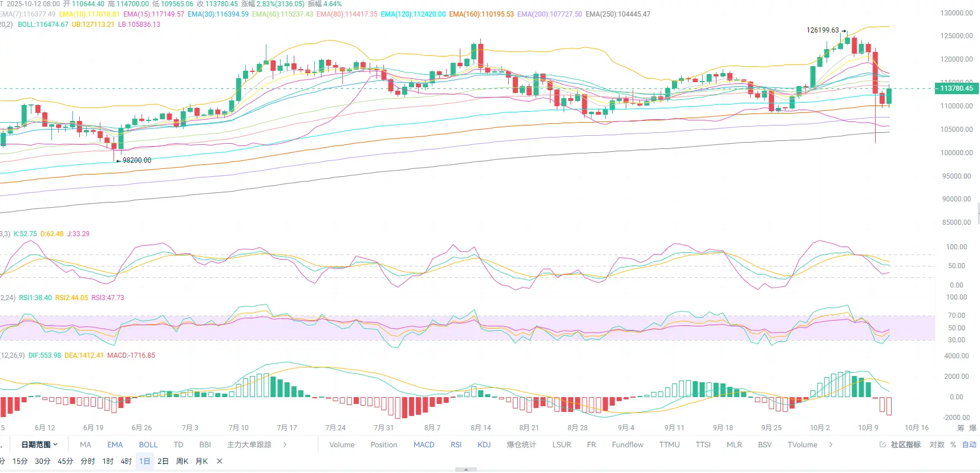Enable the BBI indicator

205,444
